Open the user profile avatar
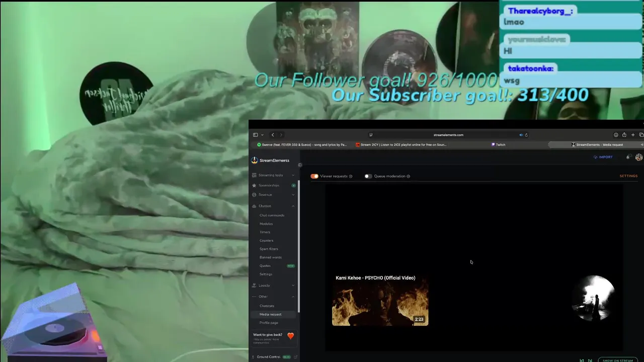Screen dimensions: 644x362 (x=639, y=157)
